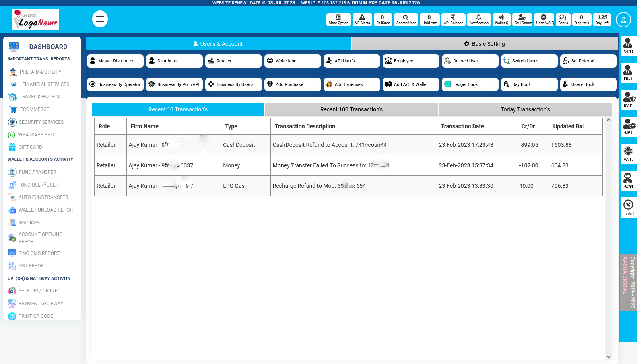Switch to the Basic Setting tab
This screenshot has height=364, width=637.
[x=484, y=44]
